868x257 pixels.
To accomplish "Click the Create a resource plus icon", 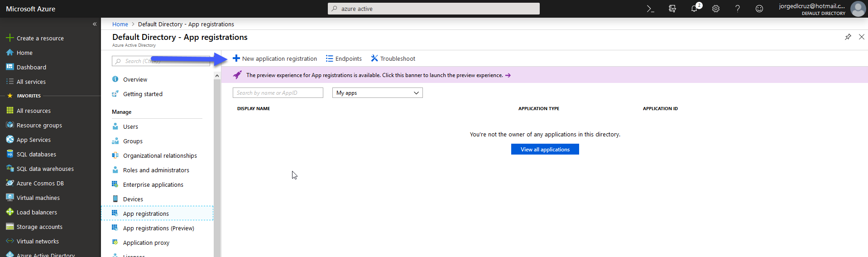I will [x=10, y=38].
